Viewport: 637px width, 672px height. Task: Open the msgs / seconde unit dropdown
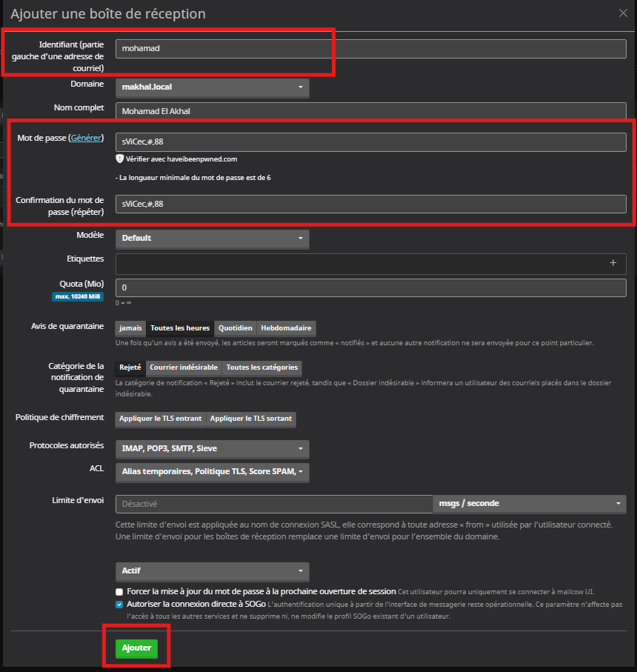(x=529, y=504)
